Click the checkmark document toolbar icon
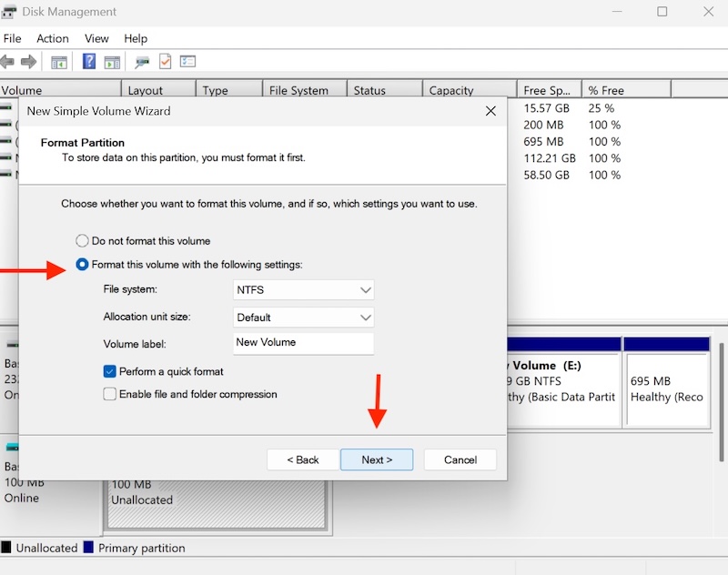This screenshot has height=575, width=728. pyautogui.click(x=166, y=62)
